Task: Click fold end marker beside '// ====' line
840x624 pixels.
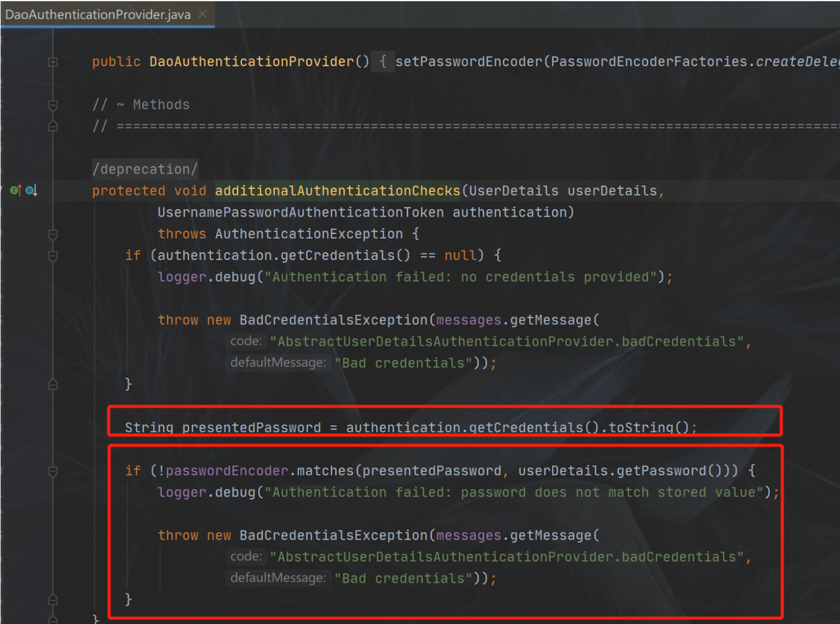Action: point(53,126)
